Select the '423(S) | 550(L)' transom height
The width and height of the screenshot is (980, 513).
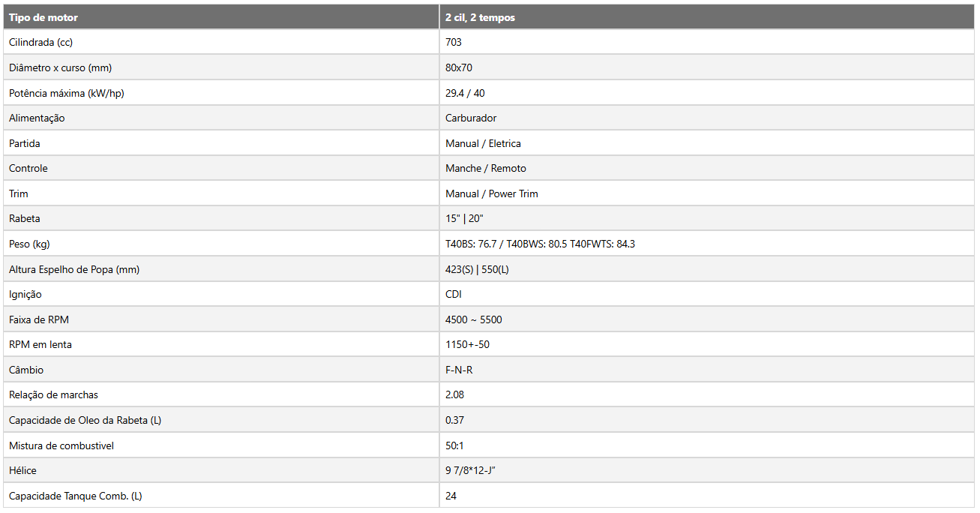[477, 269]
